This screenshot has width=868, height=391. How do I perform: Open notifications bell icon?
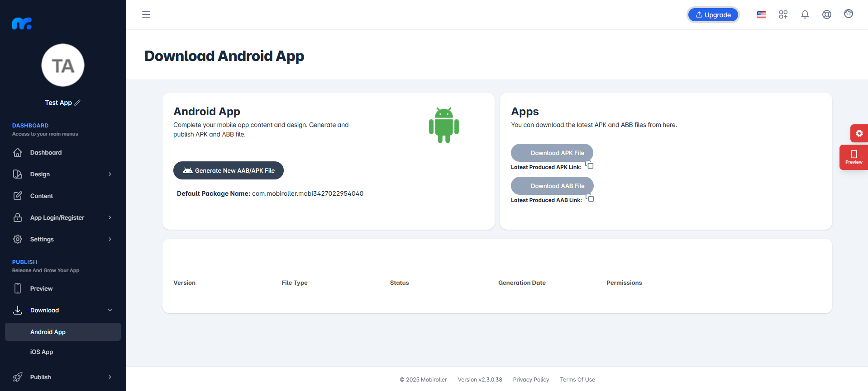[x=805, y=14]
